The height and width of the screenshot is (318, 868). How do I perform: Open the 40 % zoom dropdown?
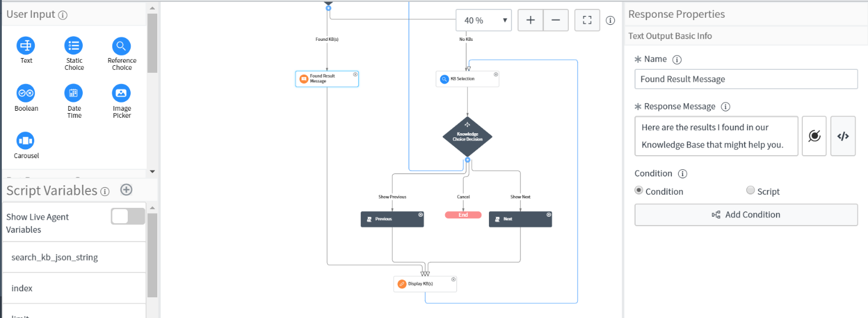pos(484,20)
